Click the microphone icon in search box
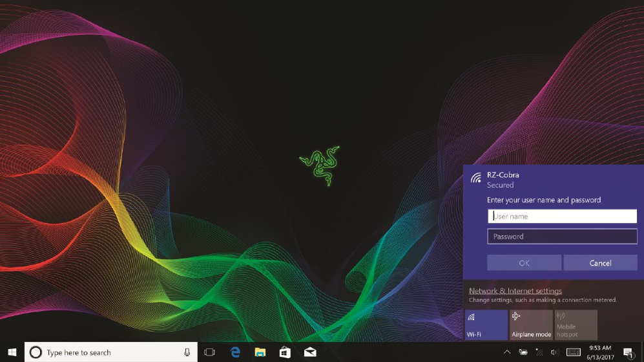 (187, 352)
